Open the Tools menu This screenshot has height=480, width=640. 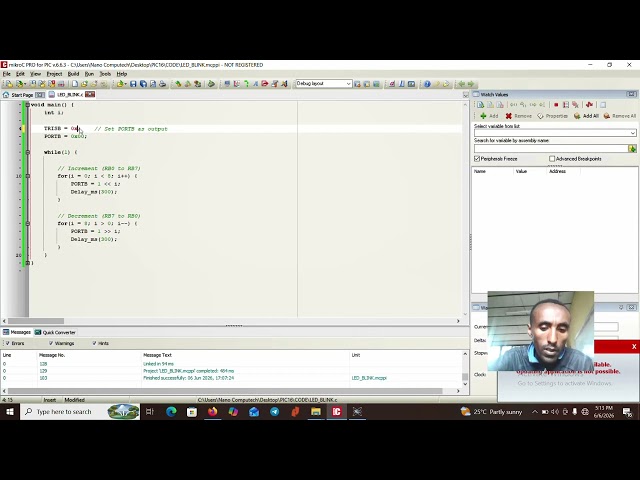click(x=105, y=74)
